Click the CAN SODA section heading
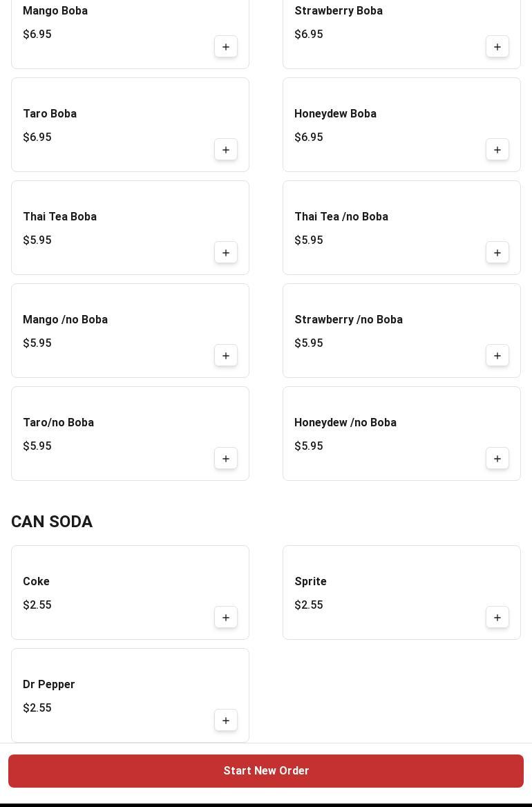The image size is (532, 807). (x=52, y=522)
